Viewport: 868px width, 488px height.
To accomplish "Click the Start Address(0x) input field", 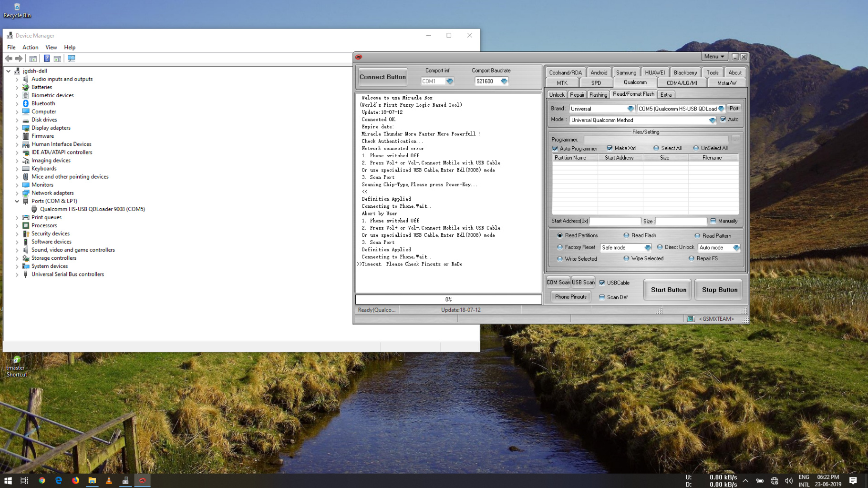I will pyautogui.click(x=615, y=221).
